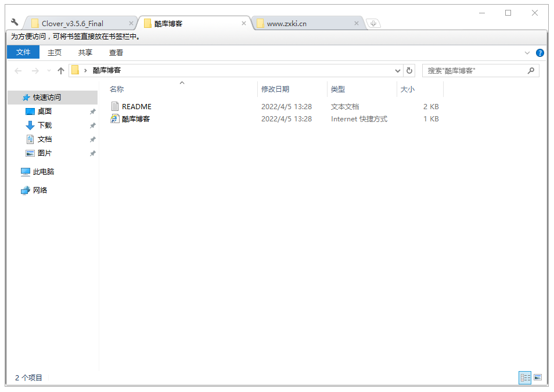Click 此电脑 in the navigation pane
Image resolution: width=554 pixels, height=392 pixels.
(45, 171)
